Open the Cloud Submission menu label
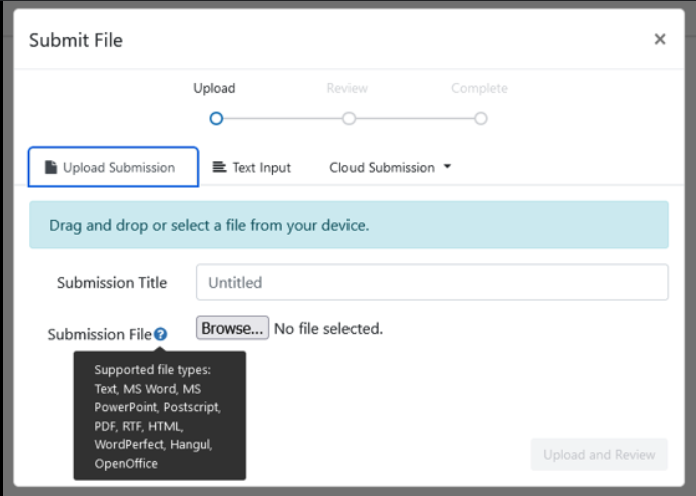 (x=382, y=167)
